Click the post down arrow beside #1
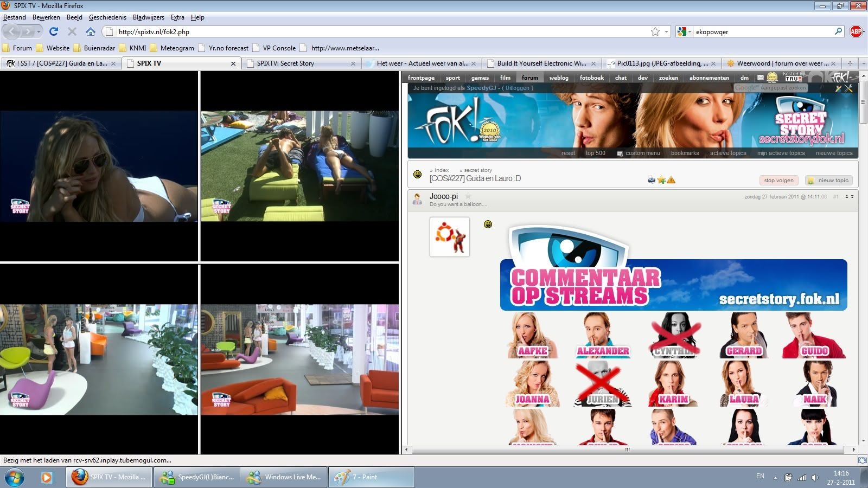The width and height of the screenshot is (868, 488). (x=852, y=196)
